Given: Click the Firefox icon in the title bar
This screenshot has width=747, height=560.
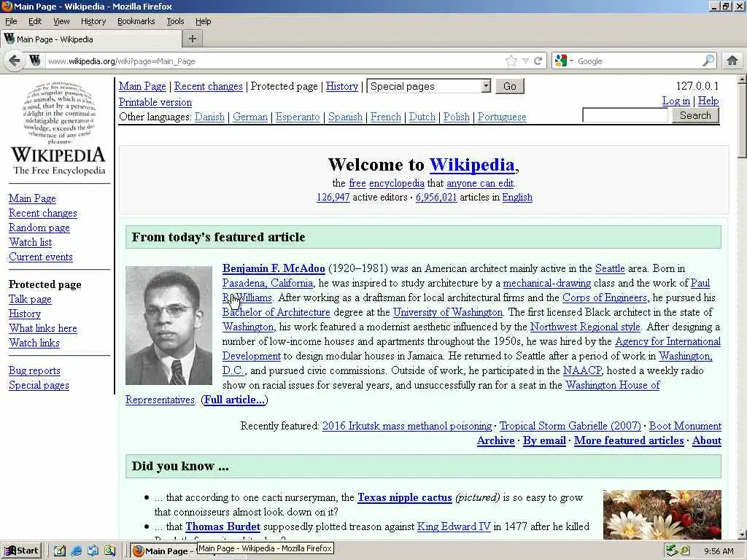Looking at the screenshot, I should (7, 6).
